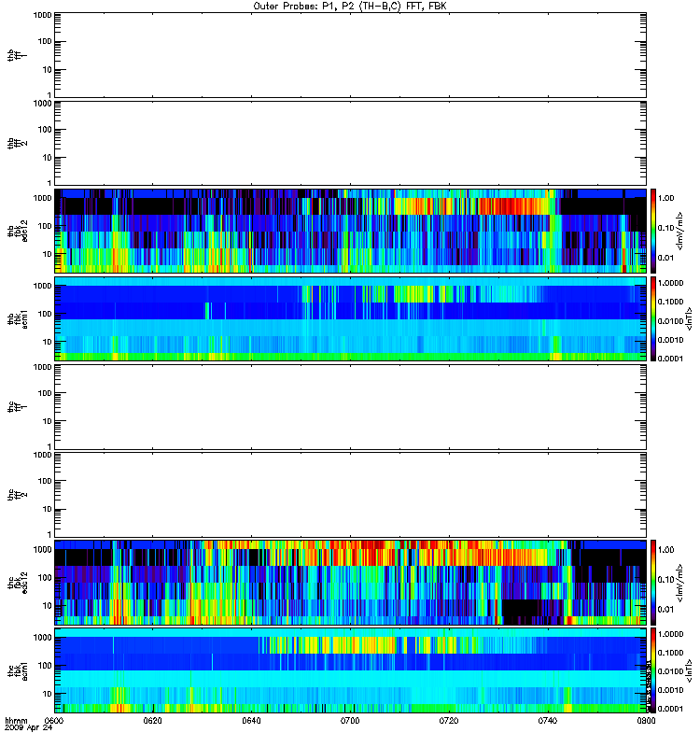Select the empty thc fff 2 spectrogram panel
700x747 pixels.
(351, 495)
